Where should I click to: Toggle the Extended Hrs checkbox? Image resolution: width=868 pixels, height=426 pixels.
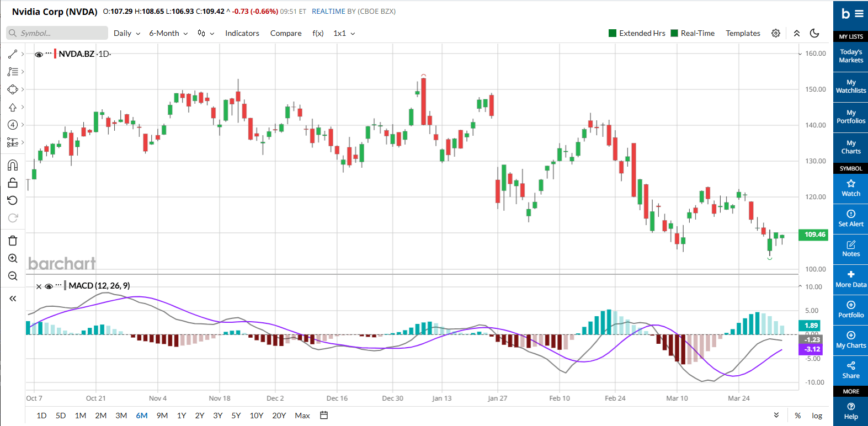click(x=613, y=33)
